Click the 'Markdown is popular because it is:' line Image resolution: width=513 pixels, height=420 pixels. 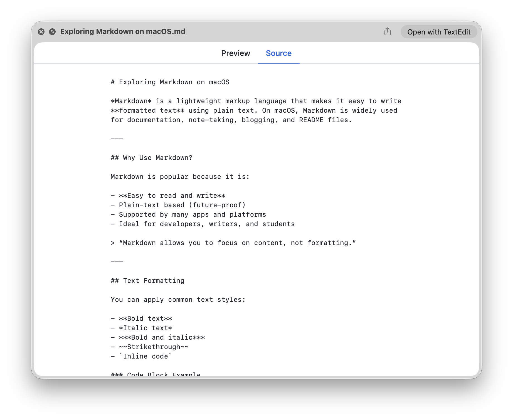(x=180, y=177)
